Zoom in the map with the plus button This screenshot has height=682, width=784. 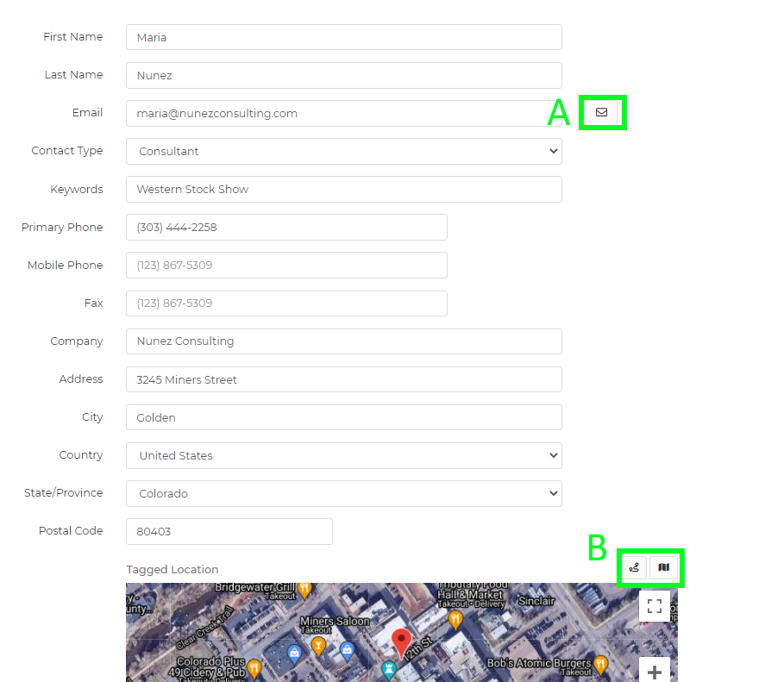pyautogui.click(x=655, y=672)
